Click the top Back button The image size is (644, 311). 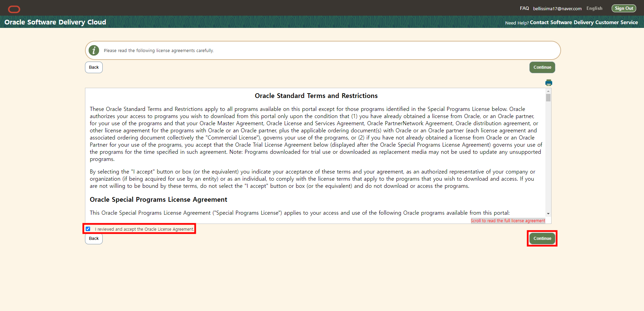click(94, 67)
